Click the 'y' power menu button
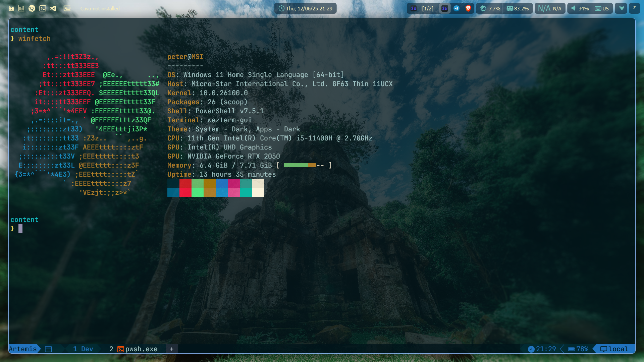This screenshot has height=362, width=644. [x=634, y=8]
